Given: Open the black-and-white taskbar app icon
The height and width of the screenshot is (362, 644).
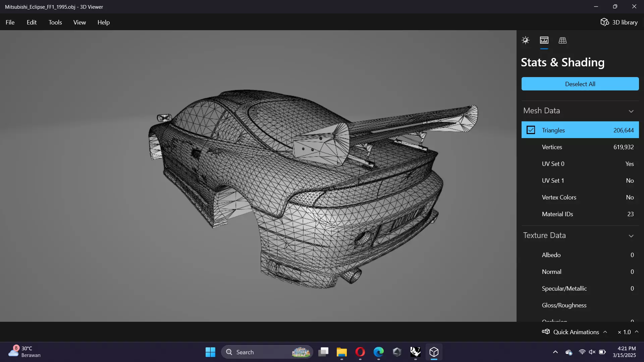Looking at the screenshot, I should (416, 352).
